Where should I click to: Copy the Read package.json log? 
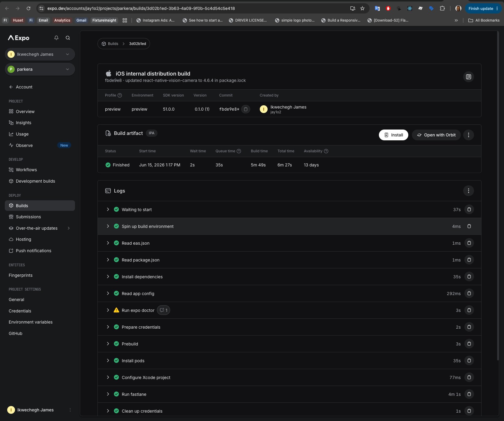click(469, 260)
